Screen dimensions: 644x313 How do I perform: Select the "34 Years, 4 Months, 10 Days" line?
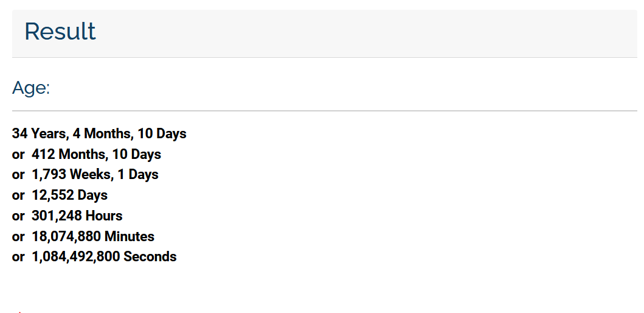click(x=99, y=134)
